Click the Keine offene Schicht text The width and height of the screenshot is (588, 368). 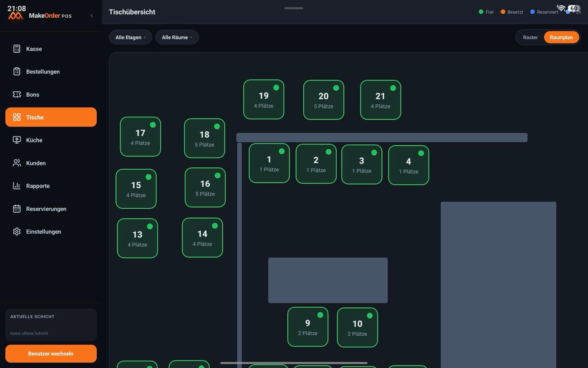pyautogui.click(x=29, y=333)
